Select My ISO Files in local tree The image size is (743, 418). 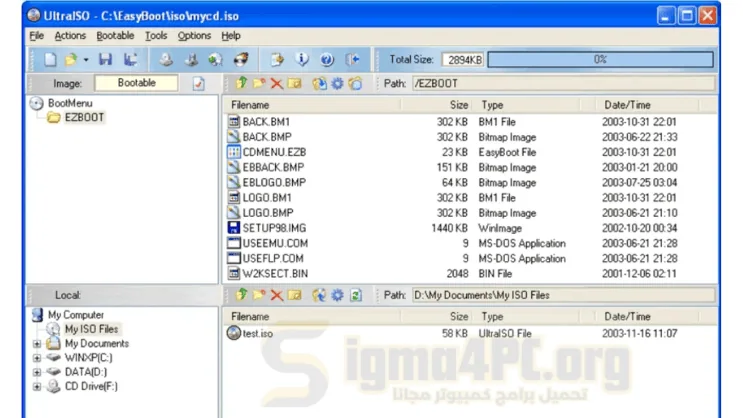91,329
